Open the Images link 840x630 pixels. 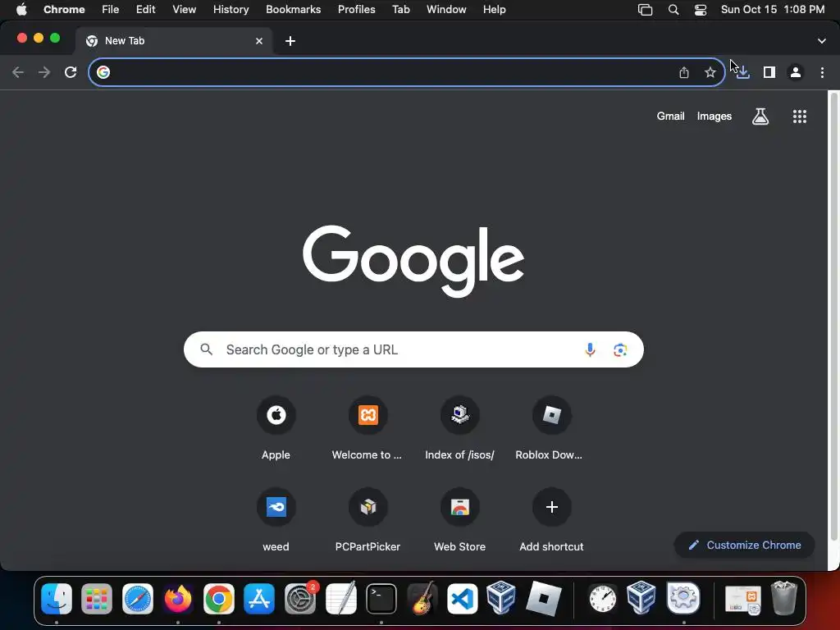[x=714, y=116]
